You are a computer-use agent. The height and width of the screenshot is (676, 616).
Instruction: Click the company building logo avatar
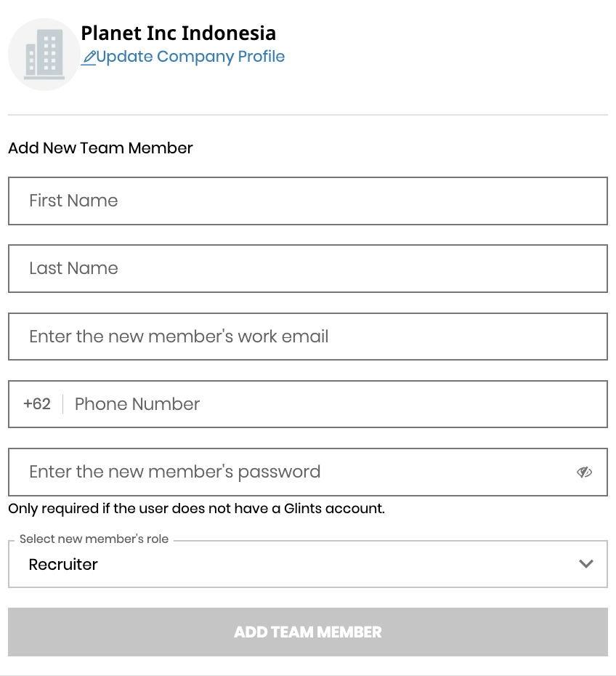44,54
